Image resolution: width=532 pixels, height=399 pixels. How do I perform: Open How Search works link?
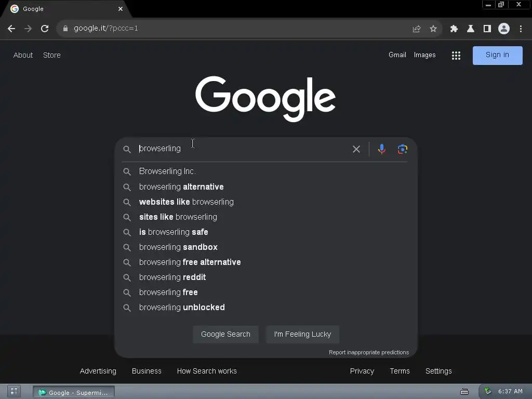(207, 371)
